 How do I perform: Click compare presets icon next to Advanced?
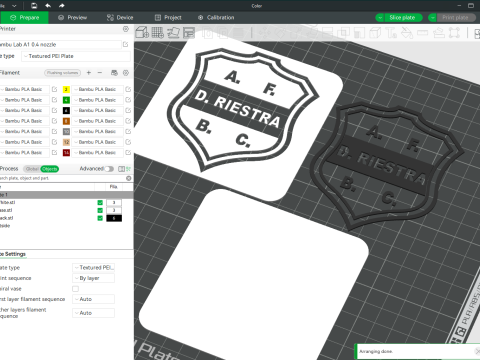click(121, 169)
